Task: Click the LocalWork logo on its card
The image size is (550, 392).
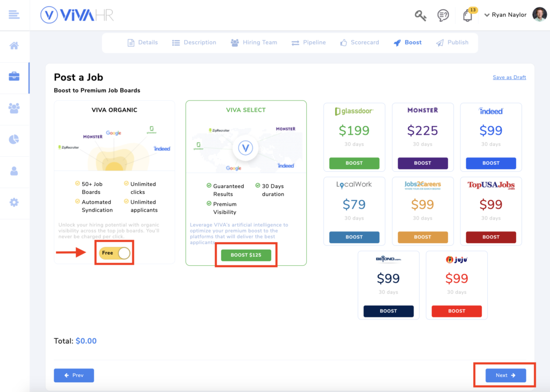Action: (x=354, y=185)
